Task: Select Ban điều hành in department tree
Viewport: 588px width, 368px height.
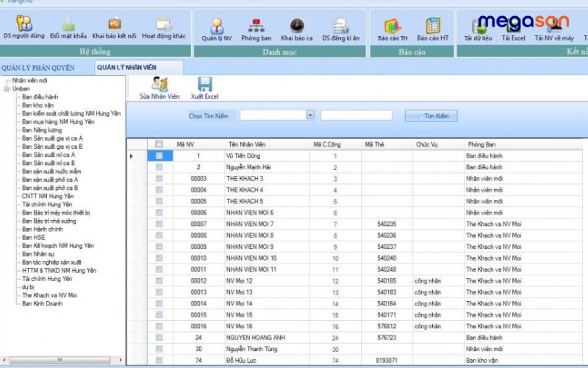Action: [40, 96]
